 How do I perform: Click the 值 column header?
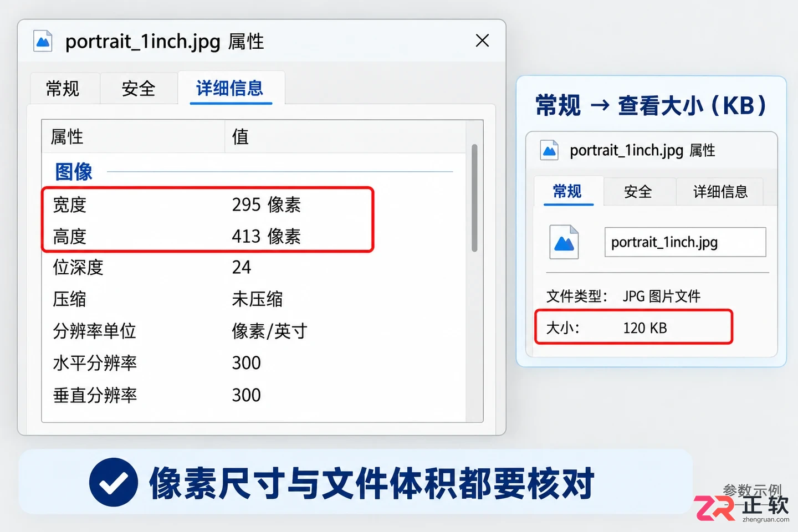[345, 136]
